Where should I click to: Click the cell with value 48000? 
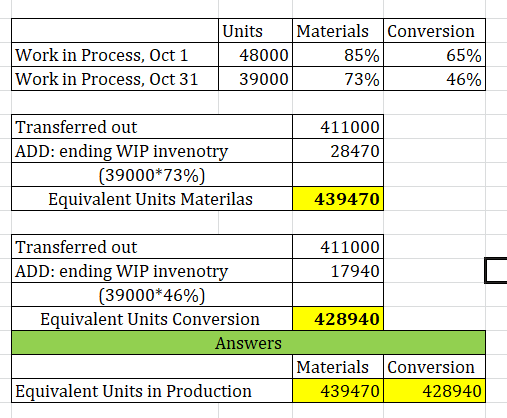click(x=255, y=55)
